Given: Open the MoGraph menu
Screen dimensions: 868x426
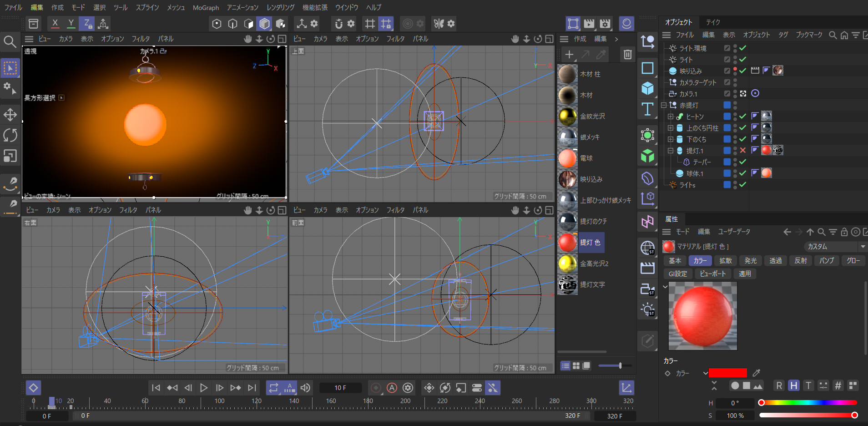Looking at the screenshot, I should pos(206,8).
